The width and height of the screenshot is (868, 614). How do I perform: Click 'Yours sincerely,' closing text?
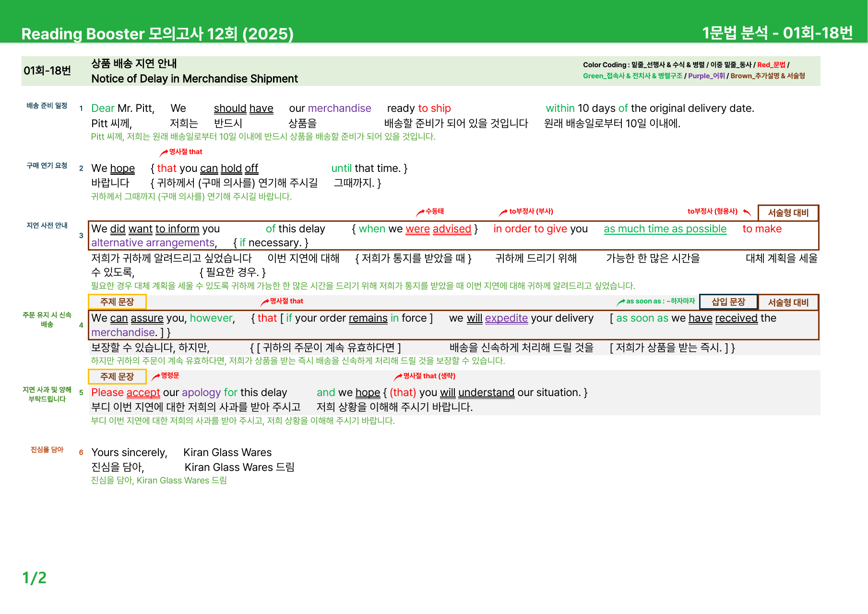(129, 453)
